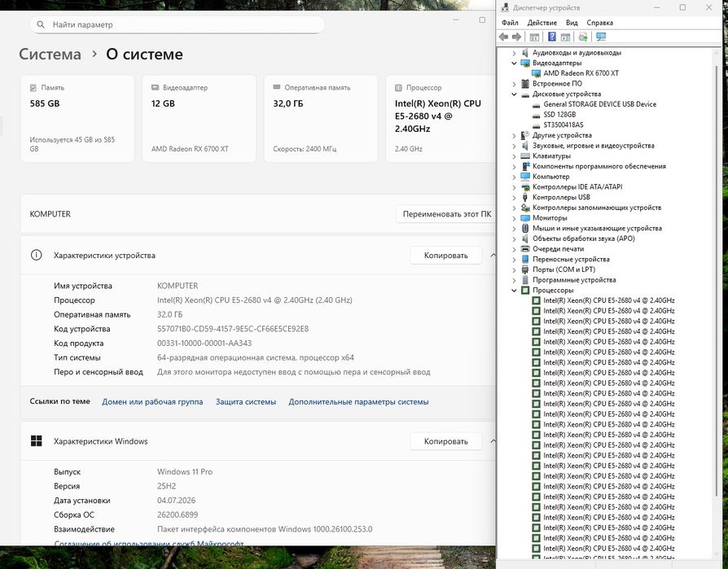Select the AMD Radeon RX 6700 XT device
The width and height of the screenshot is (728, 569).
pyautogui.click(x=581, y=73)
